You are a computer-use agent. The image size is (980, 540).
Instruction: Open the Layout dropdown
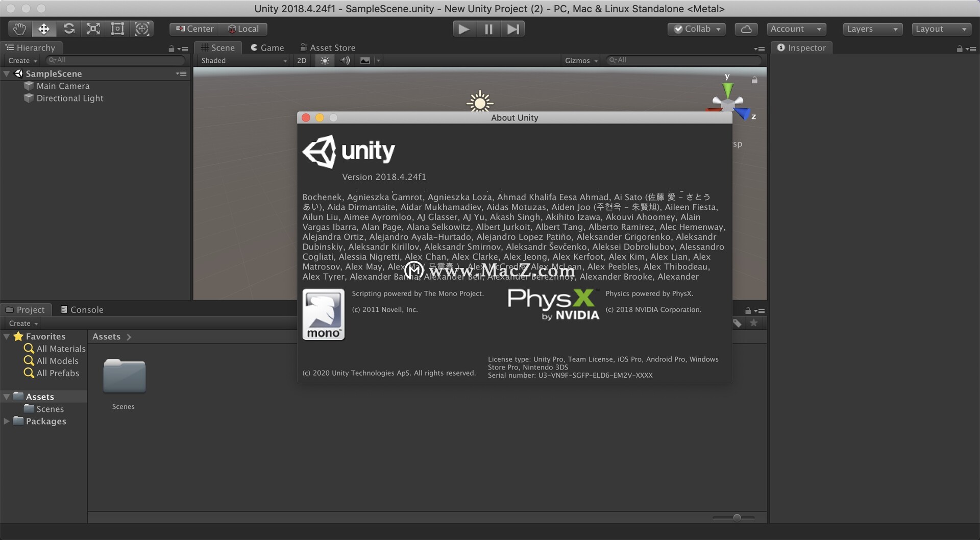pyautogui.click(x=941, y=29)
